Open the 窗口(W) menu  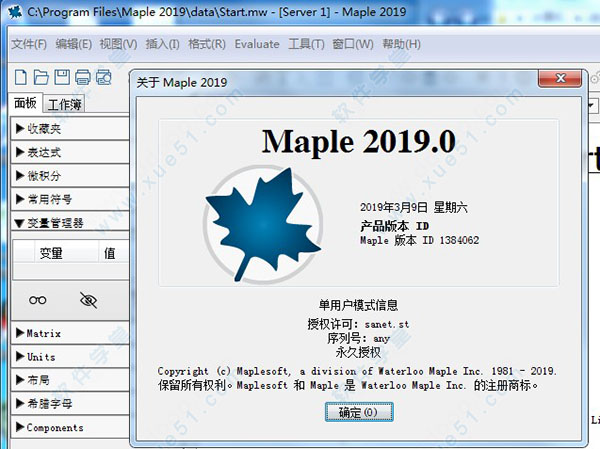[x=352, y=44]
